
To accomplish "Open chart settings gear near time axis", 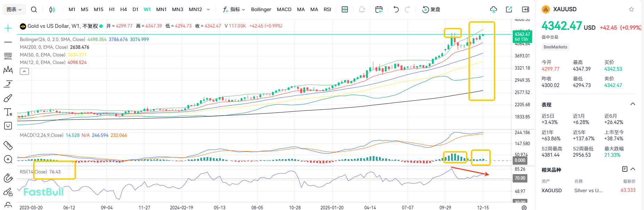I will point(524,208).
